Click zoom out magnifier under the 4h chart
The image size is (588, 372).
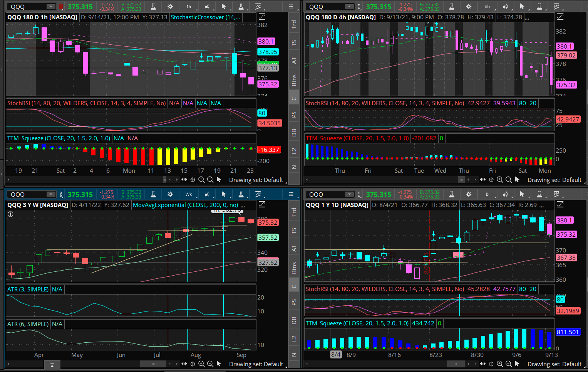[509, 180]
